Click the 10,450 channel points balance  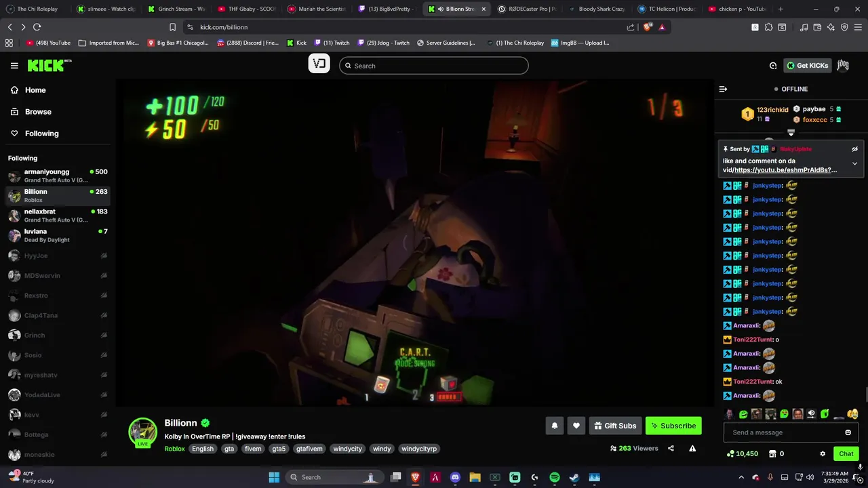(x=742, y=453)
